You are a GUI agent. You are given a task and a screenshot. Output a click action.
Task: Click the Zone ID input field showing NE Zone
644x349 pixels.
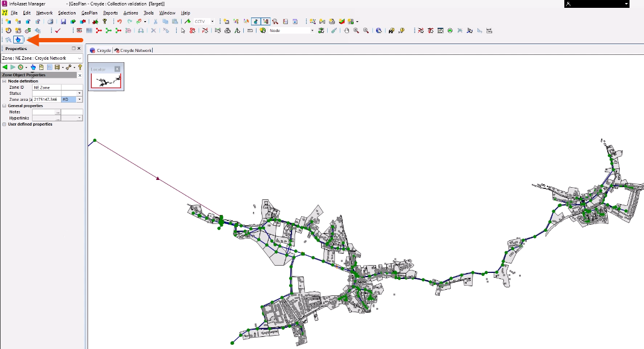[48, 88]
